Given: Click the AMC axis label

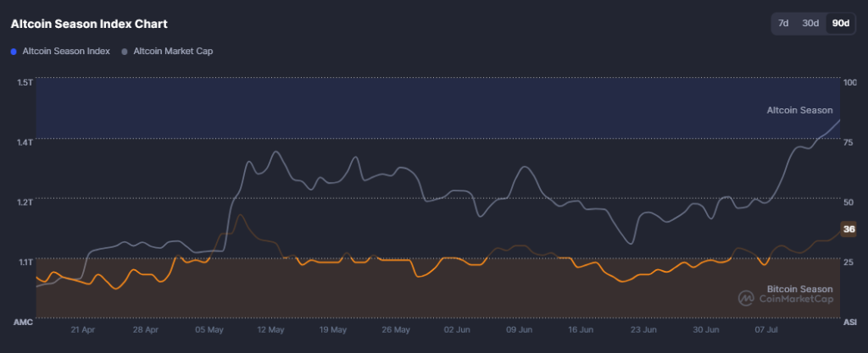Looking at the screenshot, I should click(x=25, y=322).
